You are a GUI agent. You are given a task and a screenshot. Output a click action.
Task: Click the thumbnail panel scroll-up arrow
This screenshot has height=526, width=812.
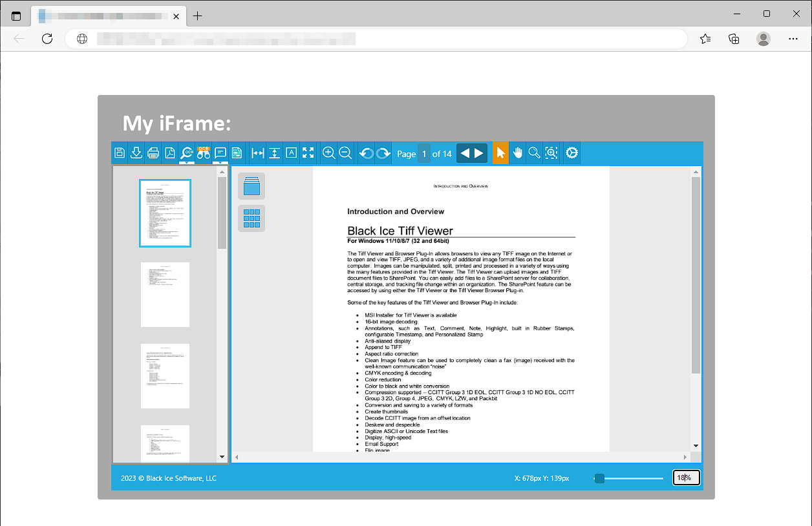[222, 172]
